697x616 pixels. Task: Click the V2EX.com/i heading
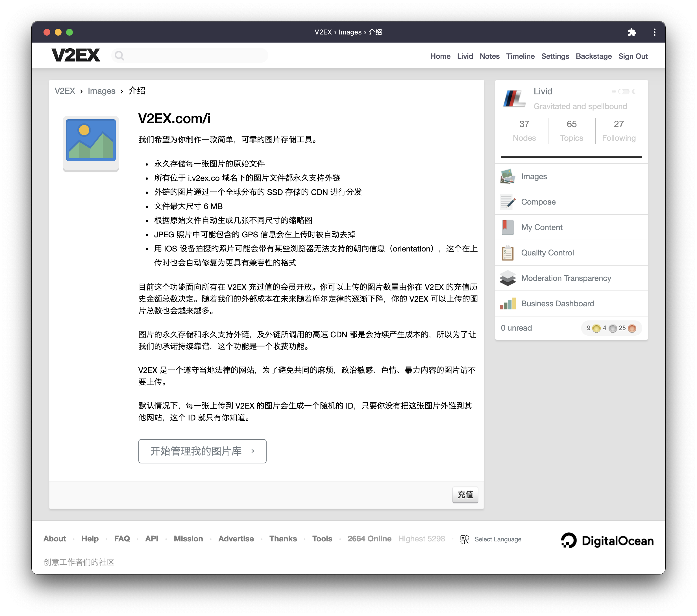[174, 119]
